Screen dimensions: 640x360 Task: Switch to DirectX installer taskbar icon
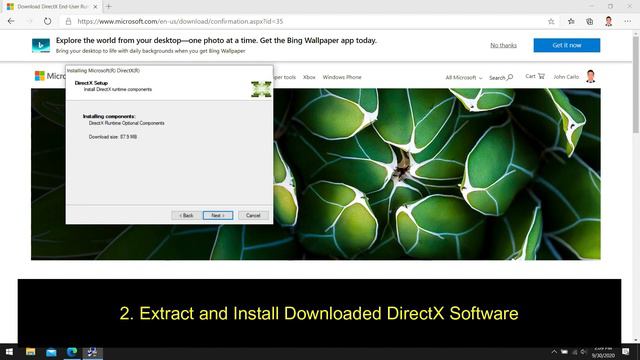pos(93,352)
